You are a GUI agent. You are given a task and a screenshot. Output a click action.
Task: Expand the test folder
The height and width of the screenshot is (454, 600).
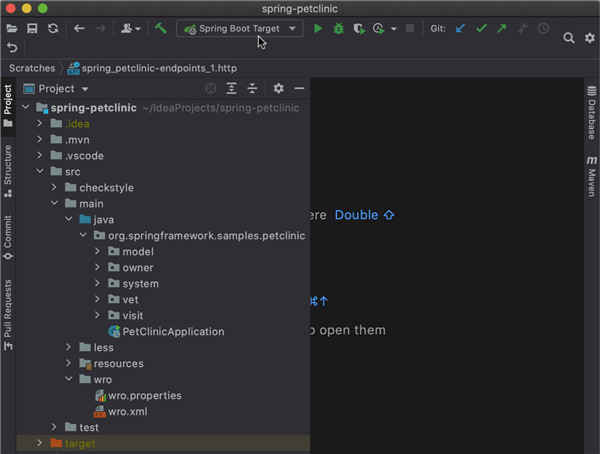click(x=54, y=427)
